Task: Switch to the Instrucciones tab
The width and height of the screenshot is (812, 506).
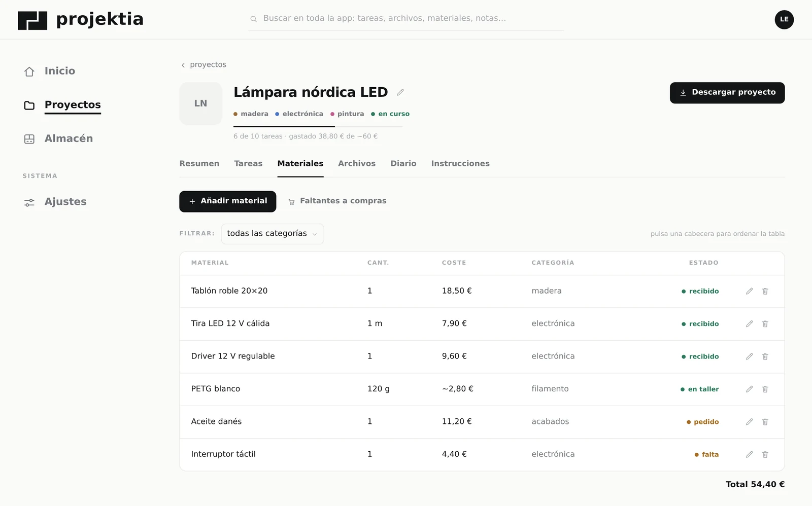Action: (x=460, y=163)
